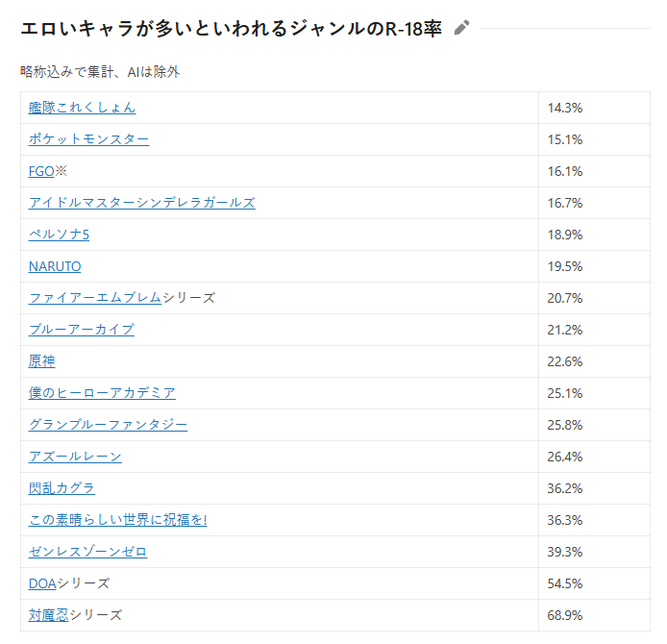The image size is (667, 644).
Task: Open the NARUTO link
Action: [55, 266]
